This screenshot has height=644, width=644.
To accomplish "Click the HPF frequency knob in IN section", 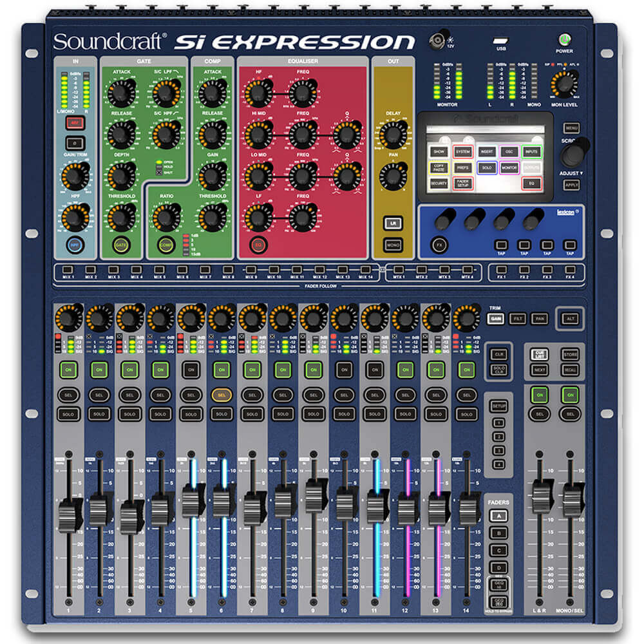I will tap(75, 217).
